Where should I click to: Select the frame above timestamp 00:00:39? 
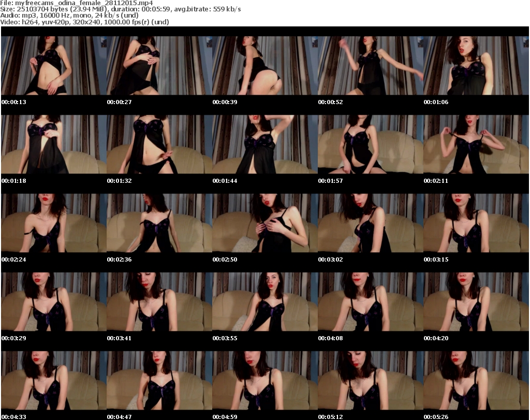point(265,66)
